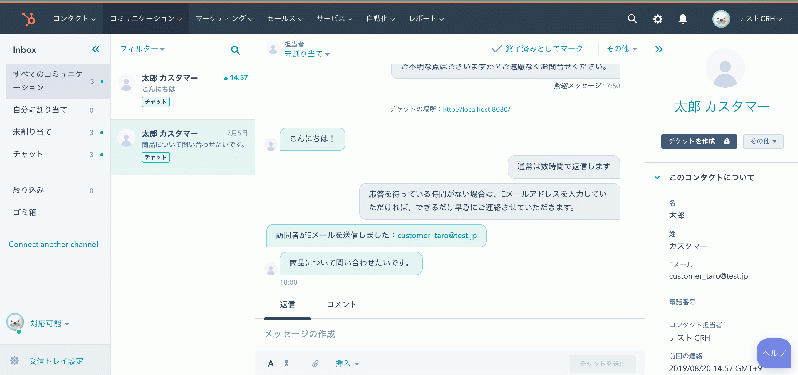Screen dimensions: 798x375
Task: Click the seal avatar in top bar
Action: pyautogui.click(x=721, y=19)
